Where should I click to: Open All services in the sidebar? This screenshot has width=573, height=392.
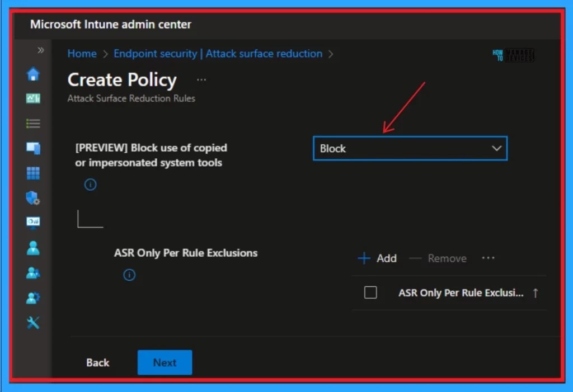coord(33,123)
